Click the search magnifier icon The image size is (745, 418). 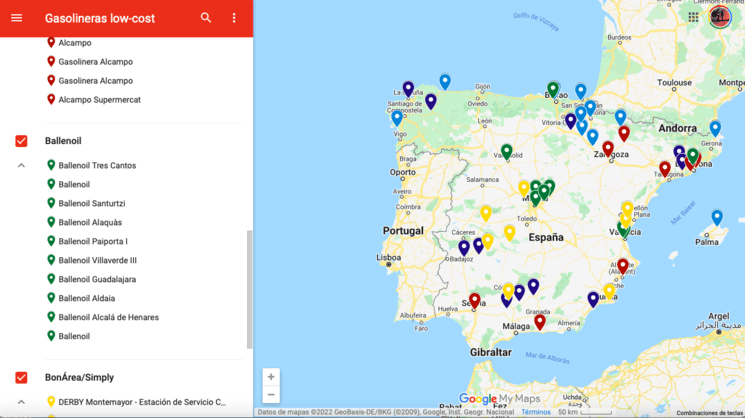[206, 18]
